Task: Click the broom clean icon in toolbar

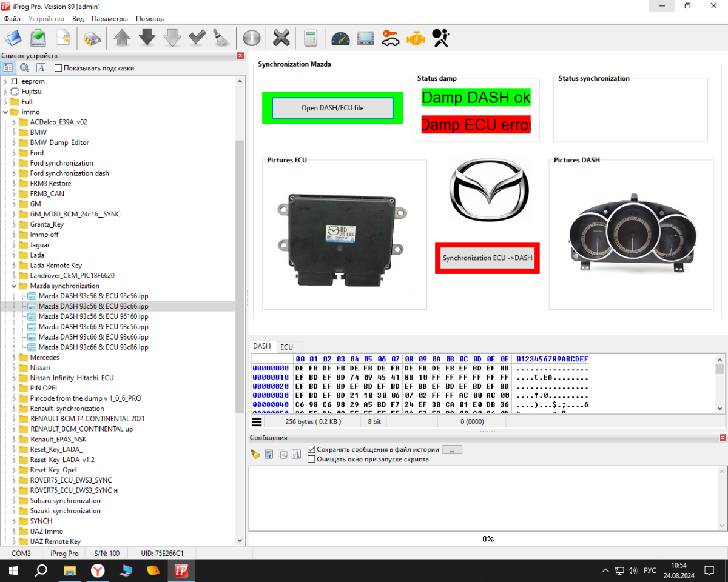Action: pos(220,38)
